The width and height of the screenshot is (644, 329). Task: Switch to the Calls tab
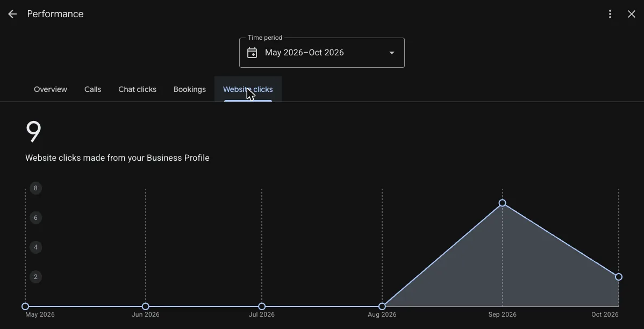(x=93, y=89)
